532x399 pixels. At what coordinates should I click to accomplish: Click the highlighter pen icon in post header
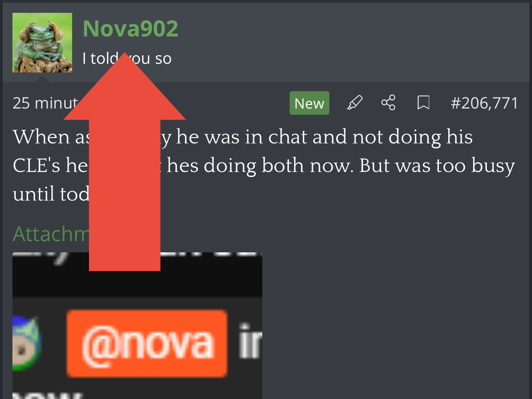point(355,103)
